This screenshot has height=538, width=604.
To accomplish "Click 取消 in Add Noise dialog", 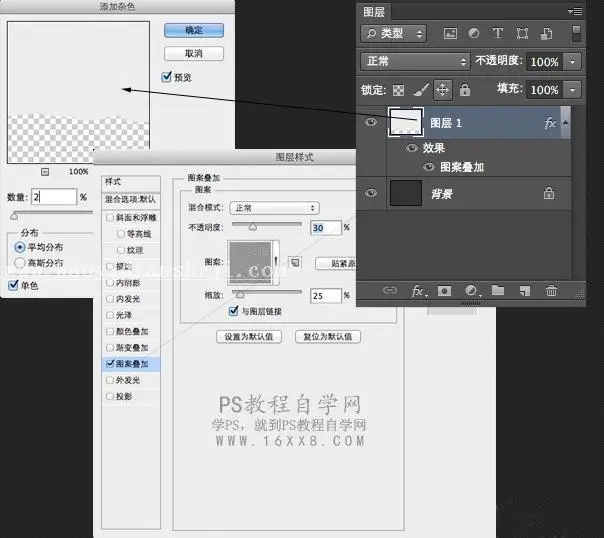I will point(194,54).
